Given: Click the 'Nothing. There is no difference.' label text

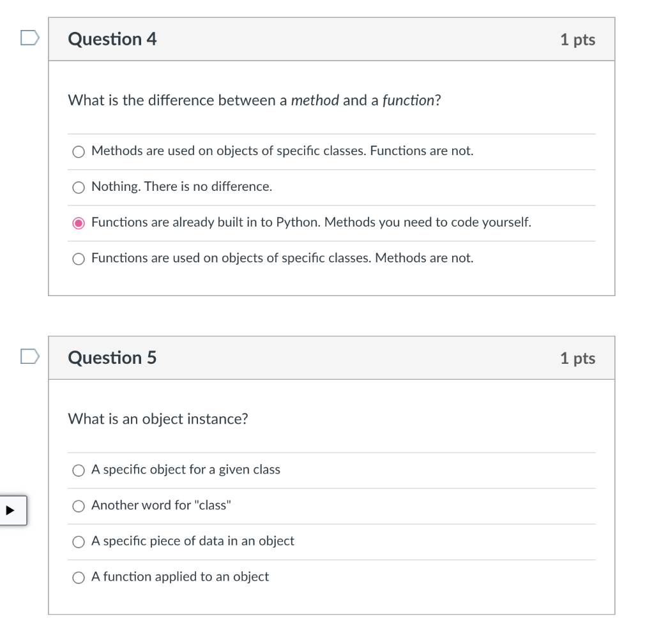Looking at the screenshot, I should coord(181,186).
